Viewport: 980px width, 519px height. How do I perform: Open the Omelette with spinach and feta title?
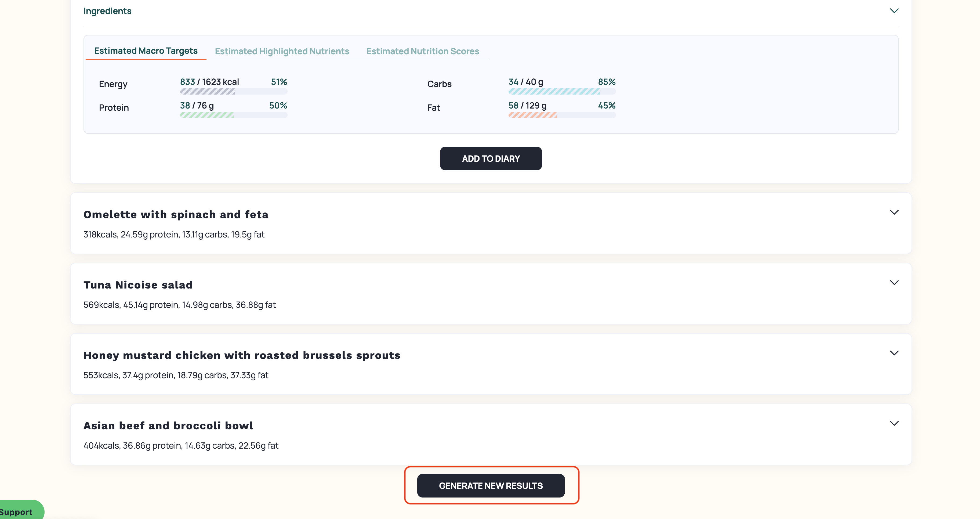176,215
